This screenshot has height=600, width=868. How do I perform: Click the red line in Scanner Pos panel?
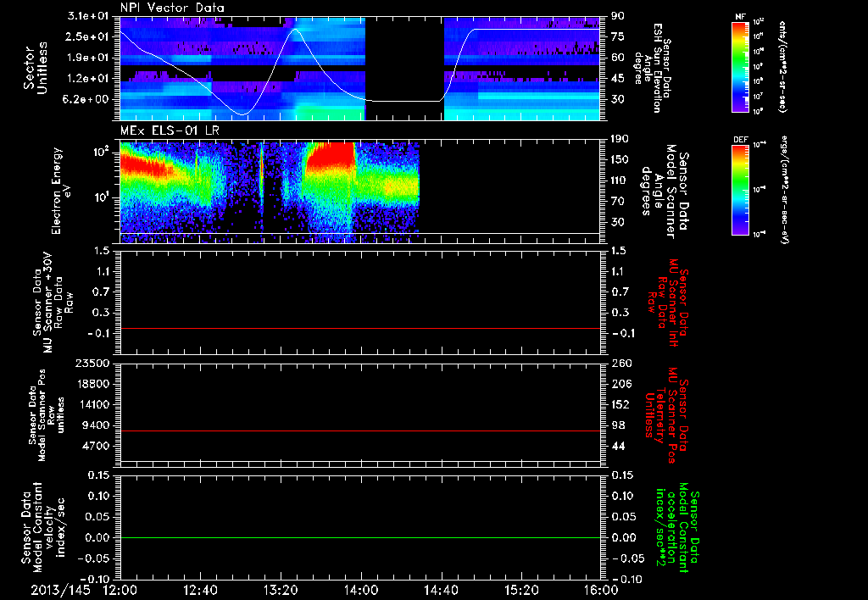pyautogui.click(x=360, y=431)
